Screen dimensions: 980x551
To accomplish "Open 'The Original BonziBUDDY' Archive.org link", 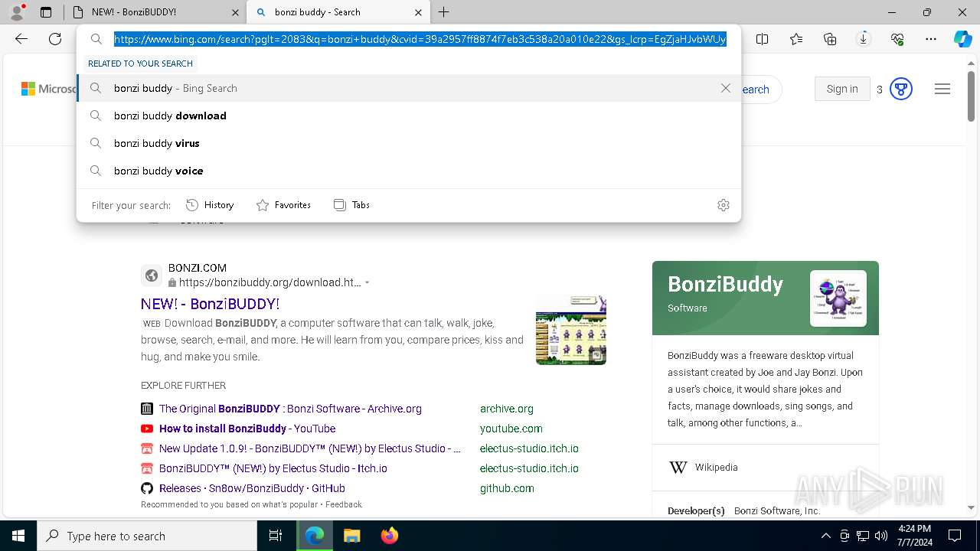I will tap(290, 409).
